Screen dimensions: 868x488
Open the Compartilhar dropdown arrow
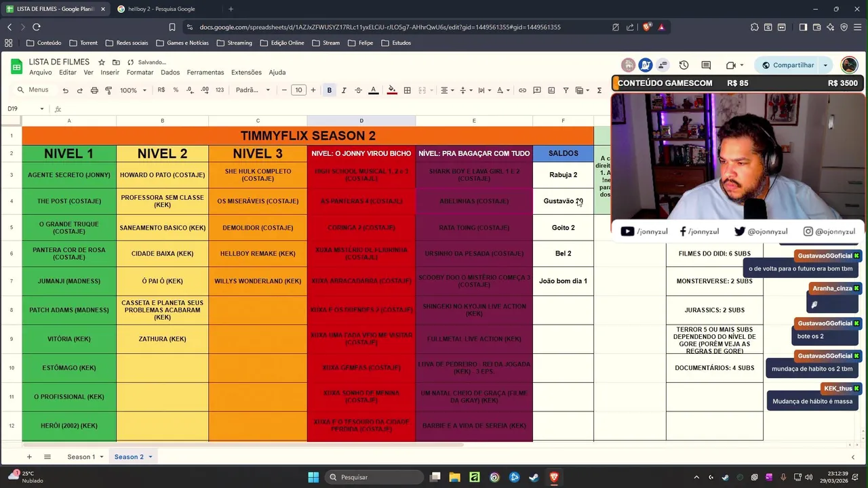(825, 65)
